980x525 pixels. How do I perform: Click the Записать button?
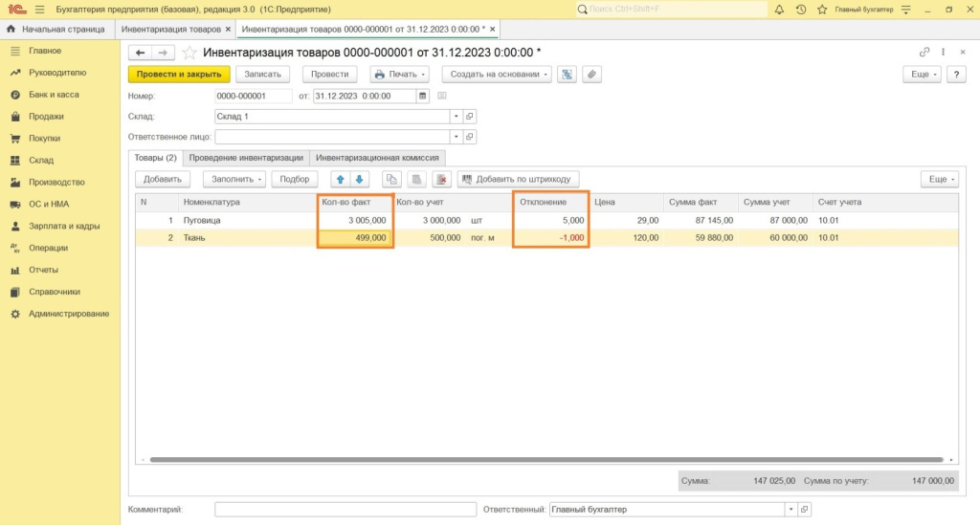[x=263, y=74]
